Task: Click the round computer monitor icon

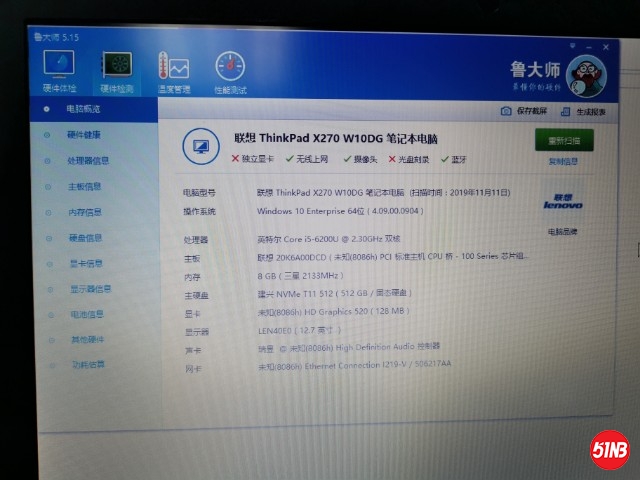Action: 201,147
